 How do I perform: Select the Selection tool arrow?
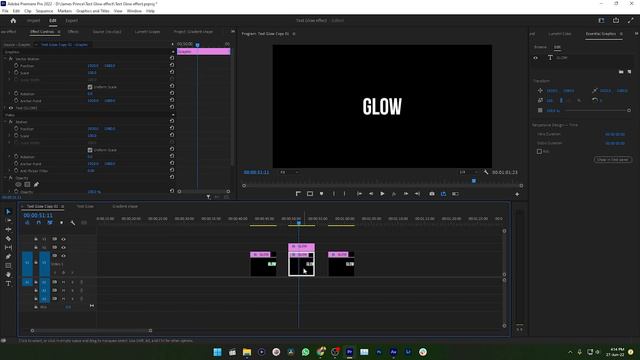coord(8,211)
